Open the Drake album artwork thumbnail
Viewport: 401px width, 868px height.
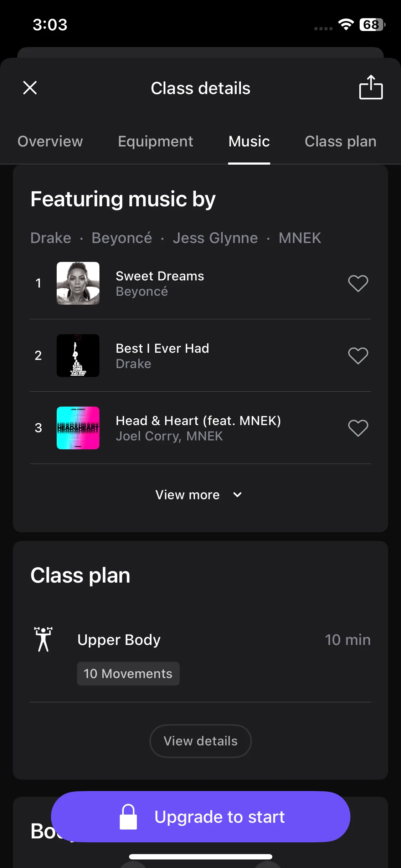pos(78,356)
